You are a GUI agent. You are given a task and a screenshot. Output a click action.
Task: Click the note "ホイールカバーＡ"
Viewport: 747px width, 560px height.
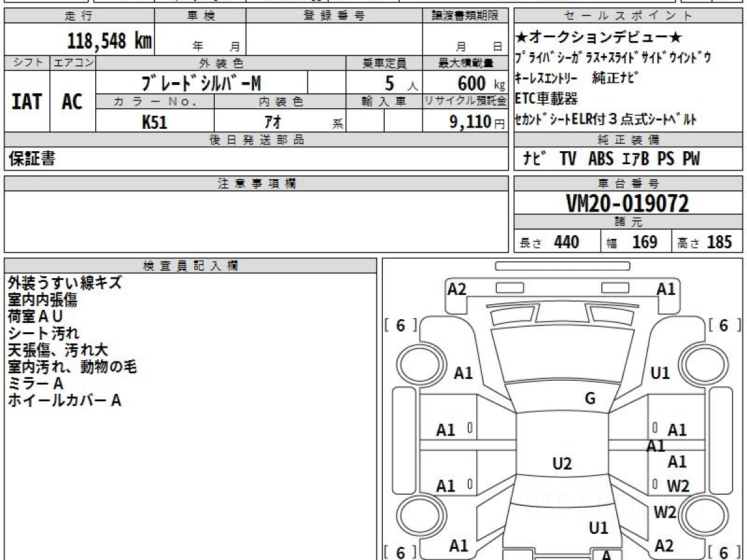point(64,401)
